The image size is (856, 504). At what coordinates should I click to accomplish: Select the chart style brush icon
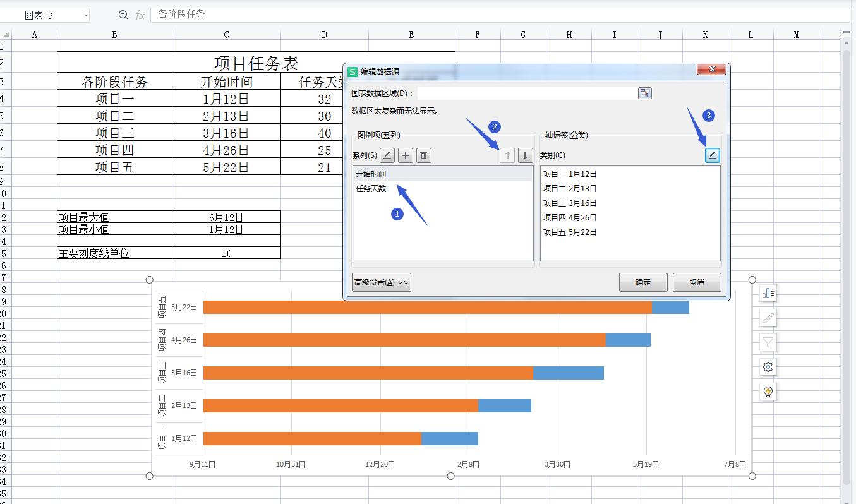[x=768, y=318]
